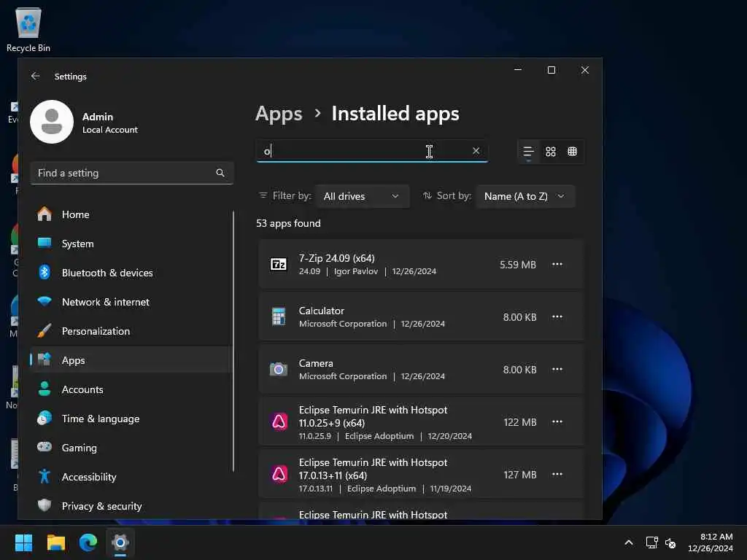Open Accessibility settings
747x560 pixels.
[x=131, y=477]
